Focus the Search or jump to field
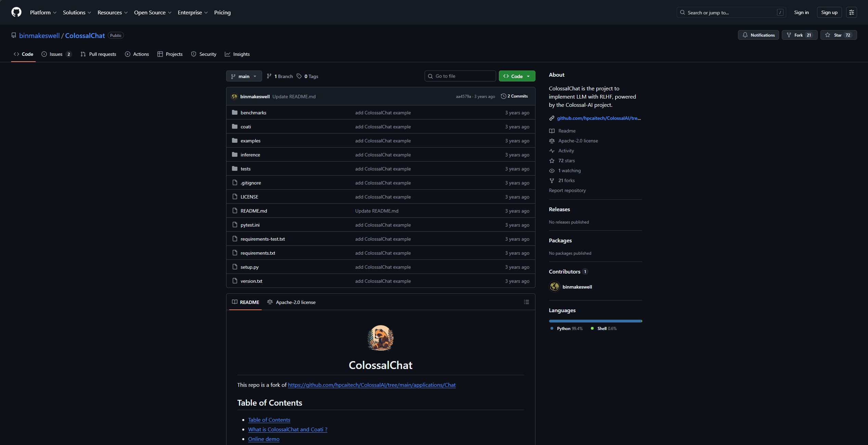868x445 pixels. 731,12
